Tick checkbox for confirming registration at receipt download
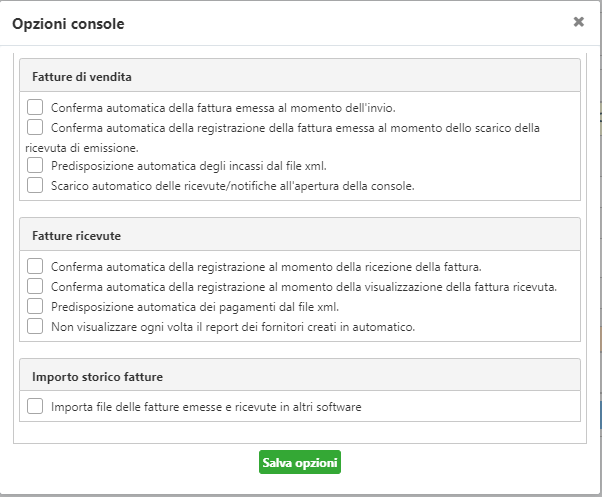The height and width of the screenshot is (497, 602). tap(35, 127)
